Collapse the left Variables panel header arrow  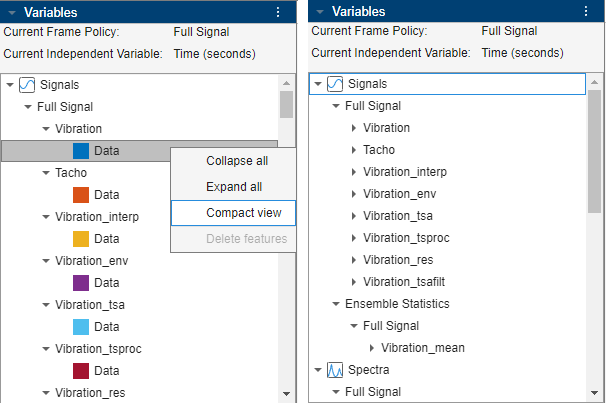11,12
